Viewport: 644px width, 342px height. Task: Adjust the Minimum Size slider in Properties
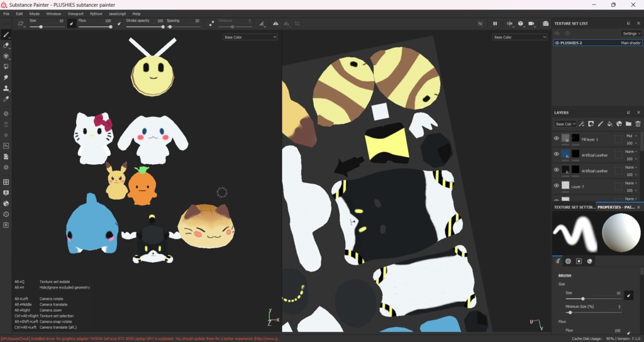pos(570,312)
